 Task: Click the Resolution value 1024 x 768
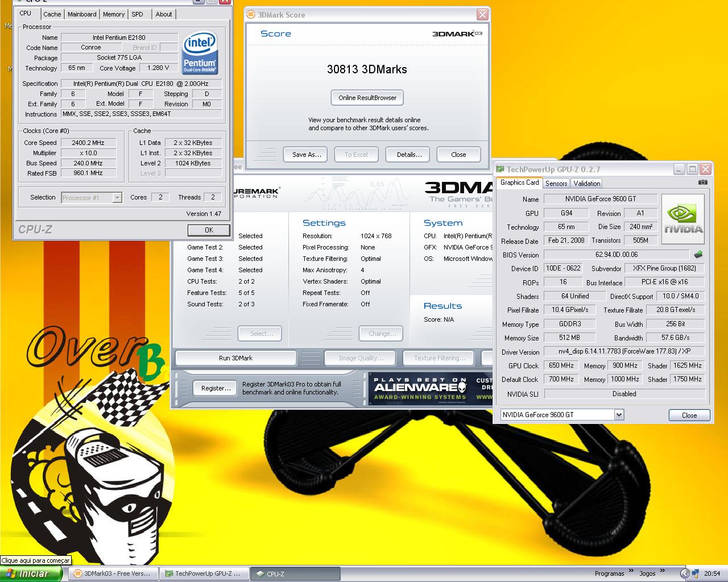tap(376, 236)
